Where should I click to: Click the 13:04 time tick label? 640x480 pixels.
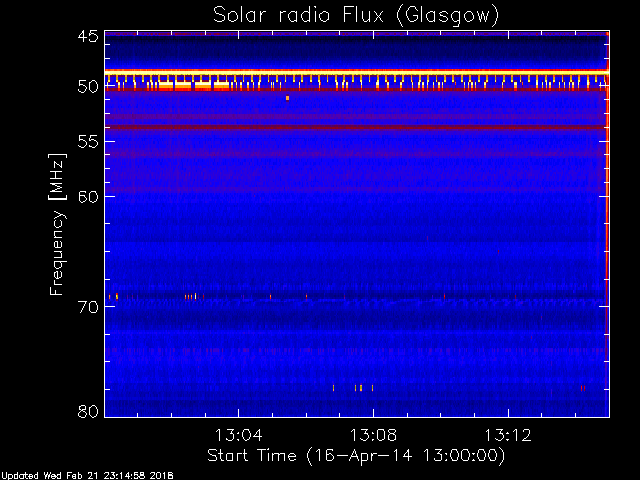click(238, 435)
